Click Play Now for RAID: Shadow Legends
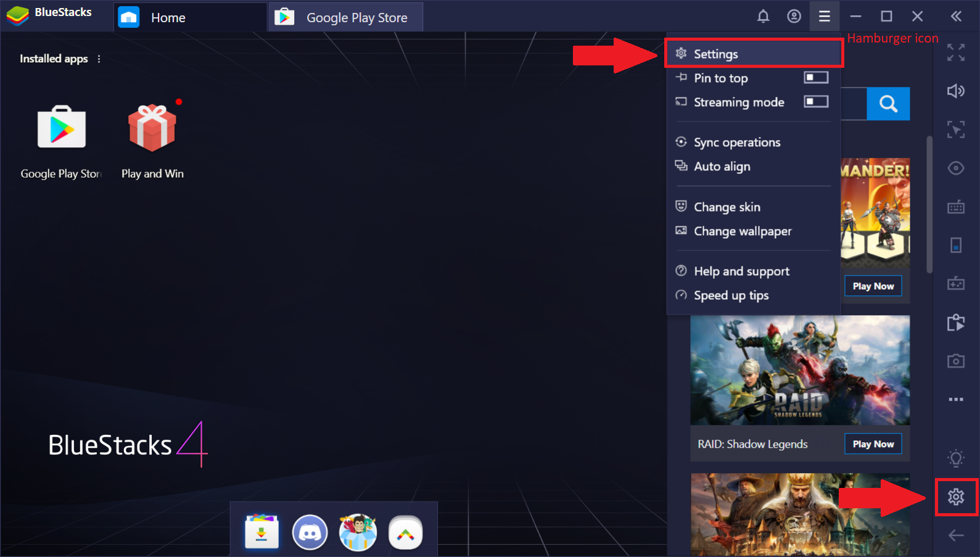This screenshot has height=557, width=980. coord(873,444)
